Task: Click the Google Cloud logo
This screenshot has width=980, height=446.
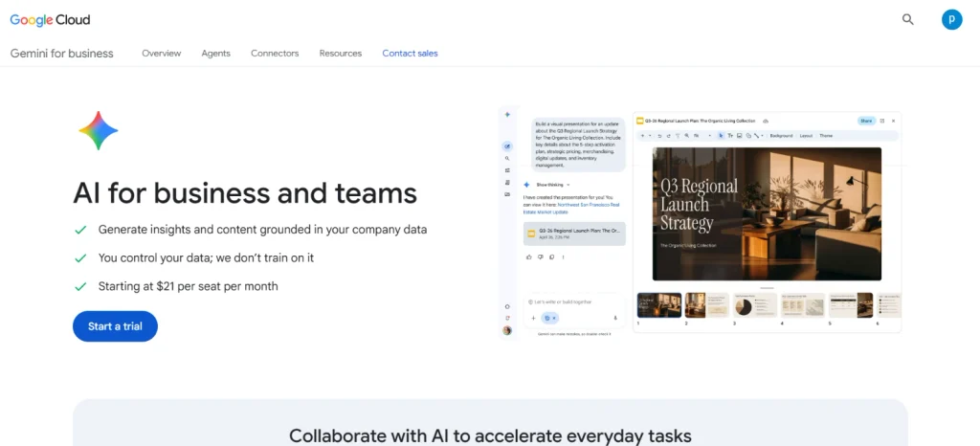Action: click(x=50, y=20)
